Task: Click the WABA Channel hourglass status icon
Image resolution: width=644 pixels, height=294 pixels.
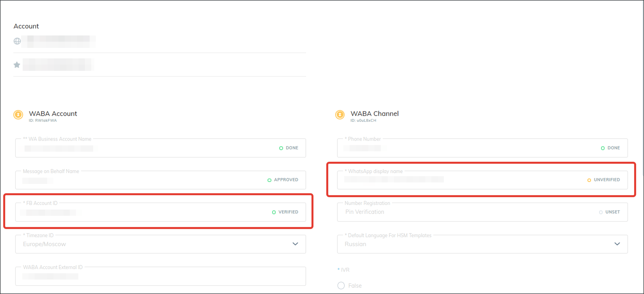Action: [x=340, y=115]
